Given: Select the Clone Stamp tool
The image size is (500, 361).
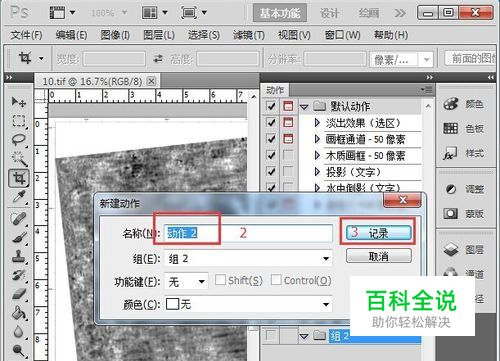Looking at the screenshot, I should pyautogui.click(x=19, y=257).
